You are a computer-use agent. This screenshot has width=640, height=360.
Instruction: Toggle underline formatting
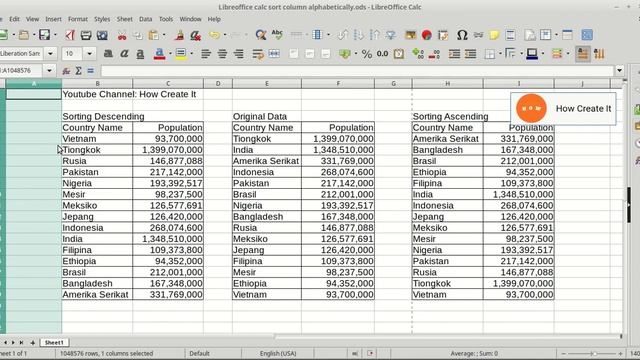[140, 54]
